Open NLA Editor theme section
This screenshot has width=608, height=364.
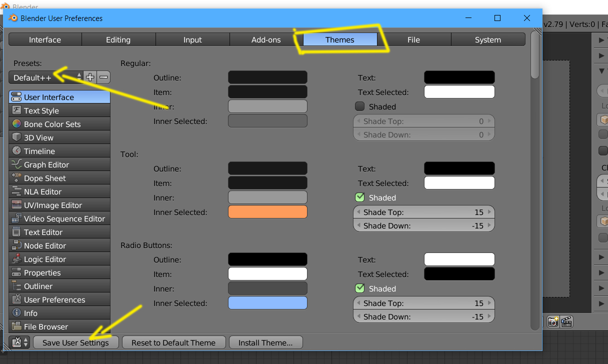coord(59,191)
